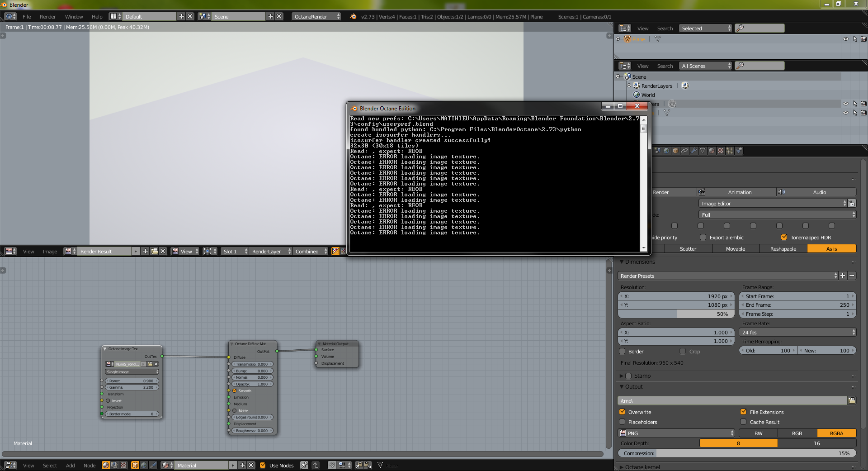Open the File menu
The height and width of the screenshot is (471, 868).
27,17
